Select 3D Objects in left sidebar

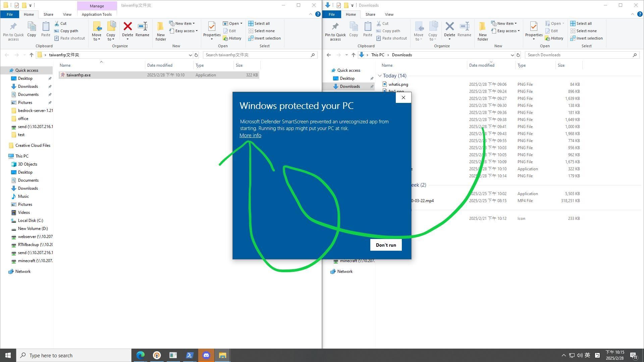28,164
